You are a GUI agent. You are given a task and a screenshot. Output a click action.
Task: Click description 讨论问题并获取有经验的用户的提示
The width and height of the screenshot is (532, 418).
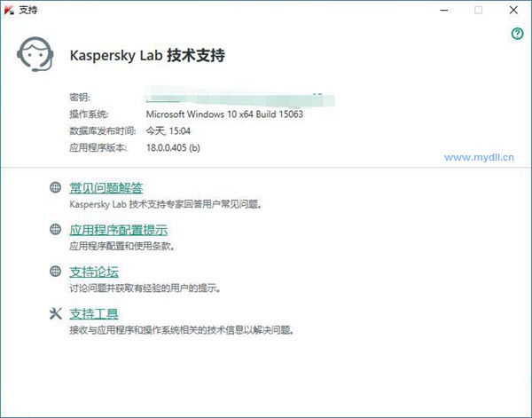tap(145, 288)
